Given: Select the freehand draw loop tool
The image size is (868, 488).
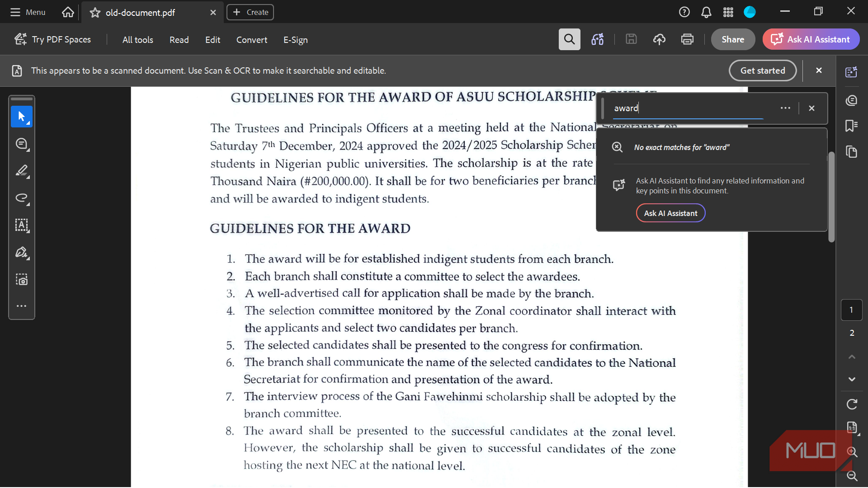Looking at the screenshot, I should (x=22, y=198).
